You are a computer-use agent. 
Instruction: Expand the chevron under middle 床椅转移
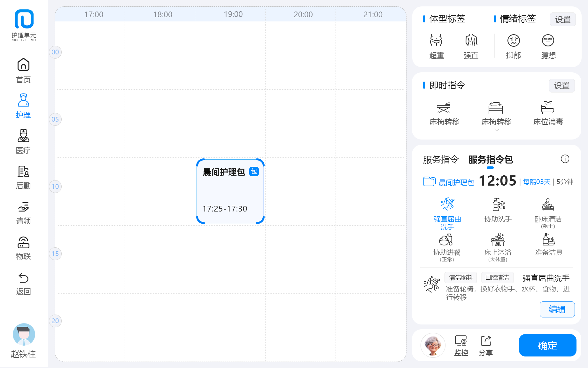[x=496, y=130]
